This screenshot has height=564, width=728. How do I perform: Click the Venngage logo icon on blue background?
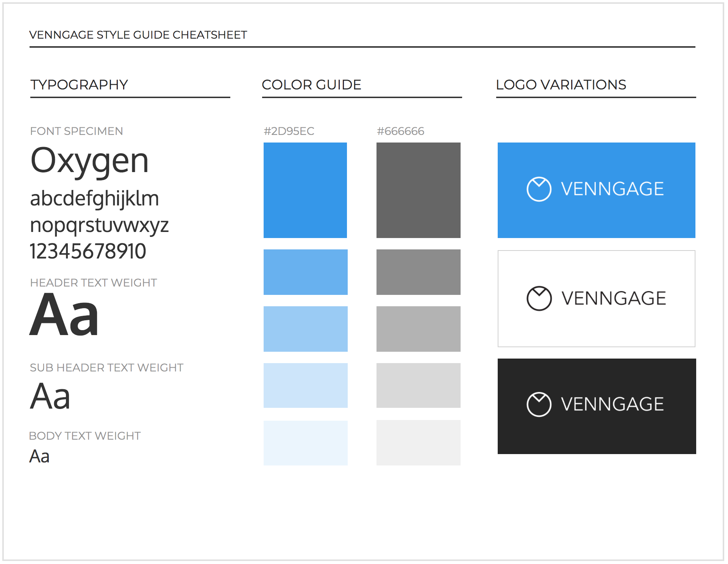[539, 189]
